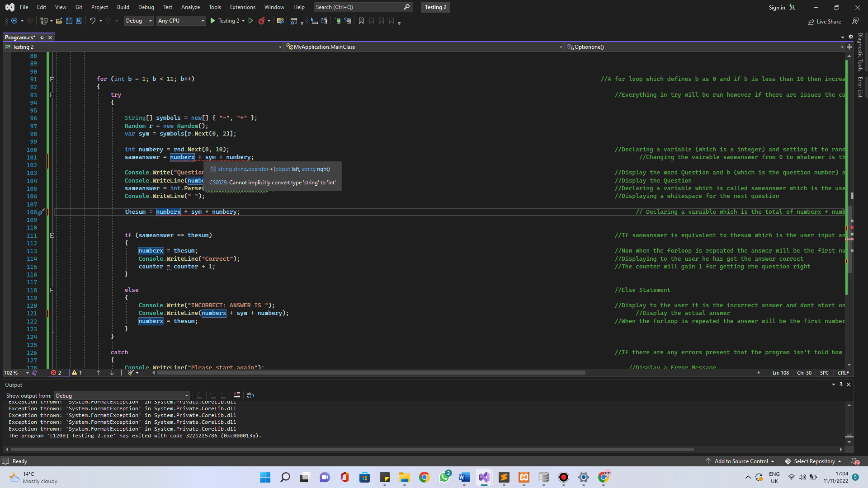Click the Undo arrow icon
The image size is (868, 488).
pos(92,21)
